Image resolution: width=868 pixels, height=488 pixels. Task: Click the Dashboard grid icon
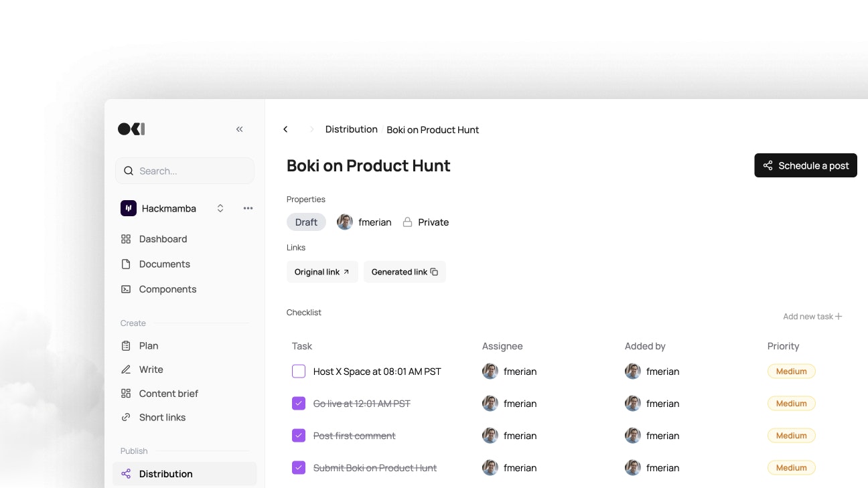tap(126, 239)
